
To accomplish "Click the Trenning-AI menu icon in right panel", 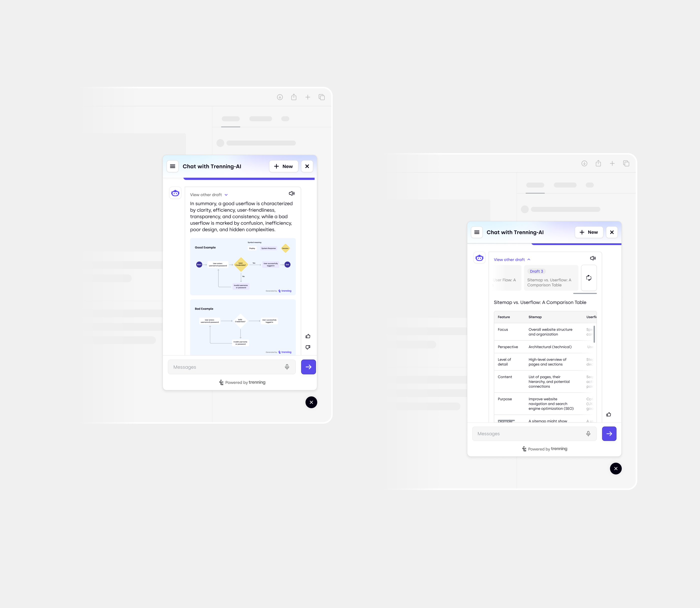I will (x=477, y=232).
